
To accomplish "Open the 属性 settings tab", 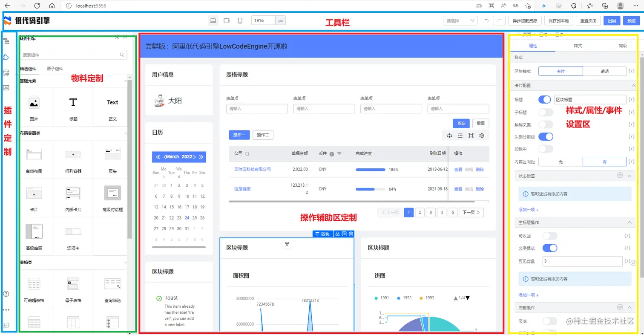I will click(x=533, y=46).
